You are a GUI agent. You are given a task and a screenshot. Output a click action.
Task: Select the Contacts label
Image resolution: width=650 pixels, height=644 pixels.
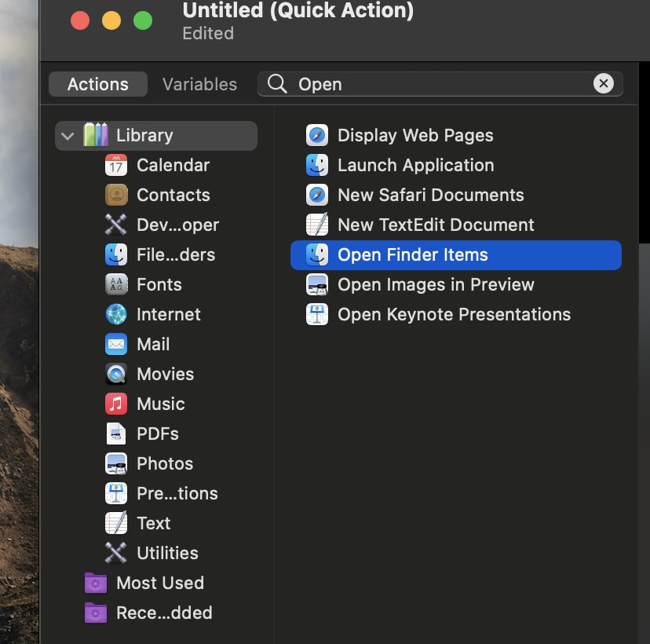(x=173, y=196)
